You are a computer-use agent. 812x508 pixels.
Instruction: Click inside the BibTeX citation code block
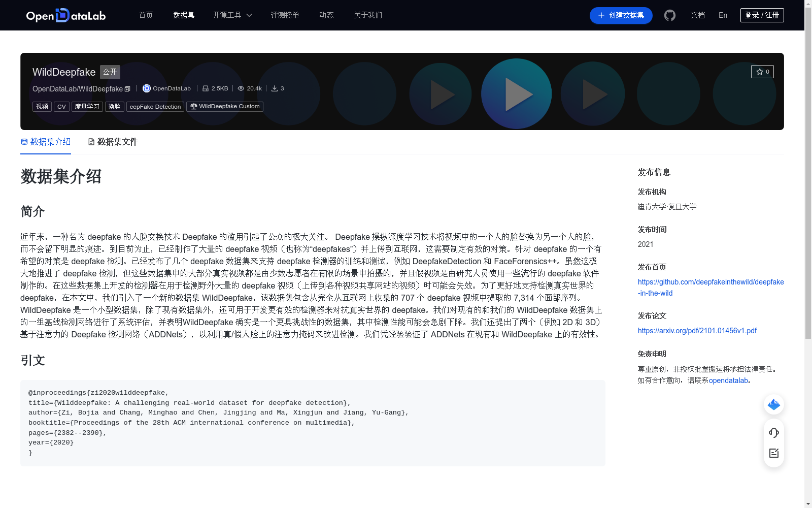tap(313, 423)
